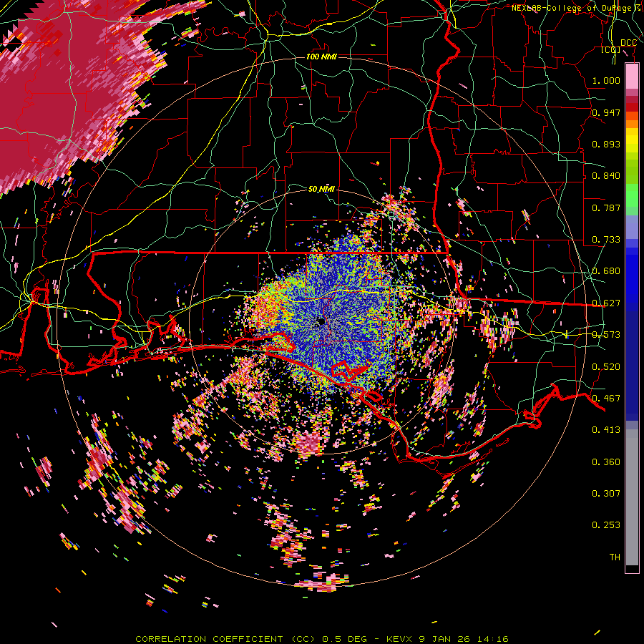Click the 0.627 legend value
The image size is (644, 644).
[606, 303]
